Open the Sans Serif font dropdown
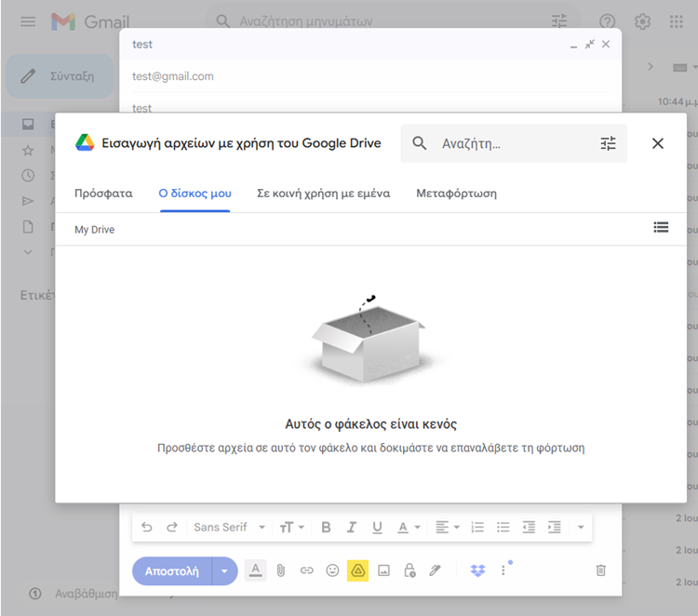698x616 pixels. click(229, 528)
